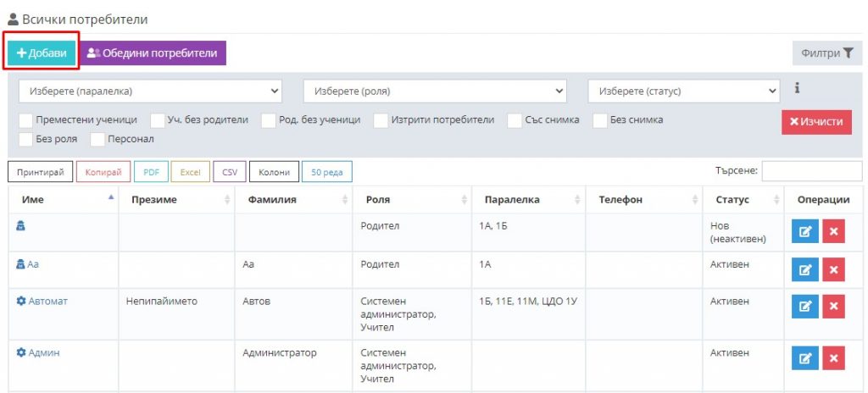Enable the Преместени ученици checkbox
Image resolution: width=868 pixels, height=393 pixels.
26,120
